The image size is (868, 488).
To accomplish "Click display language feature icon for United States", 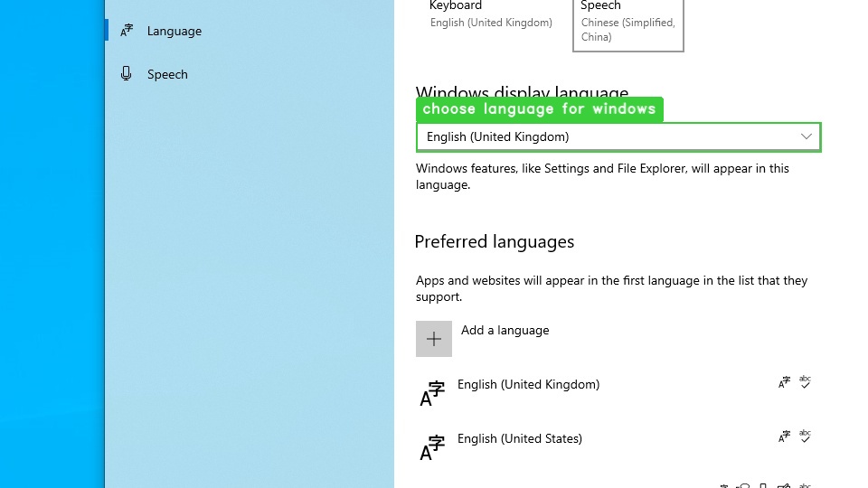I will click(x=785, y=436).
